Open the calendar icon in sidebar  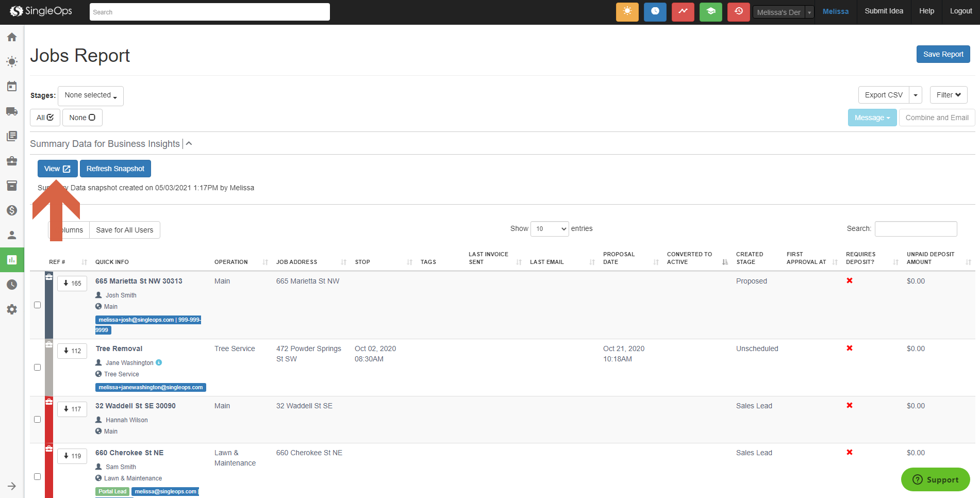(x=12, y=87)
